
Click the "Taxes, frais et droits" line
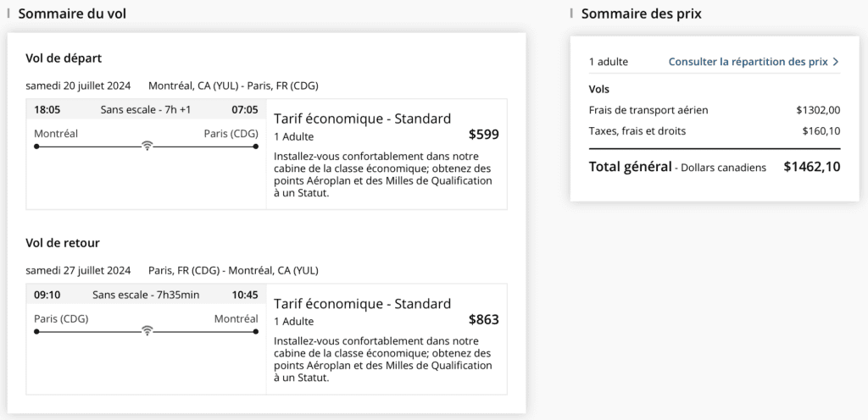pyautogui.click(x=637, y=131)
